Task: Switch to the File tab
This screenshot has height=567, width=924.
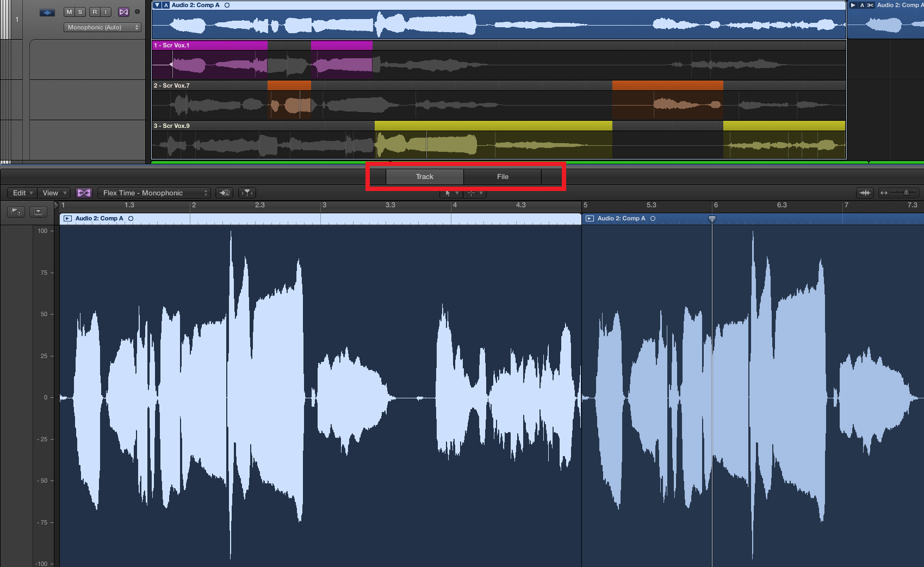Action: (x=503, y=177)
